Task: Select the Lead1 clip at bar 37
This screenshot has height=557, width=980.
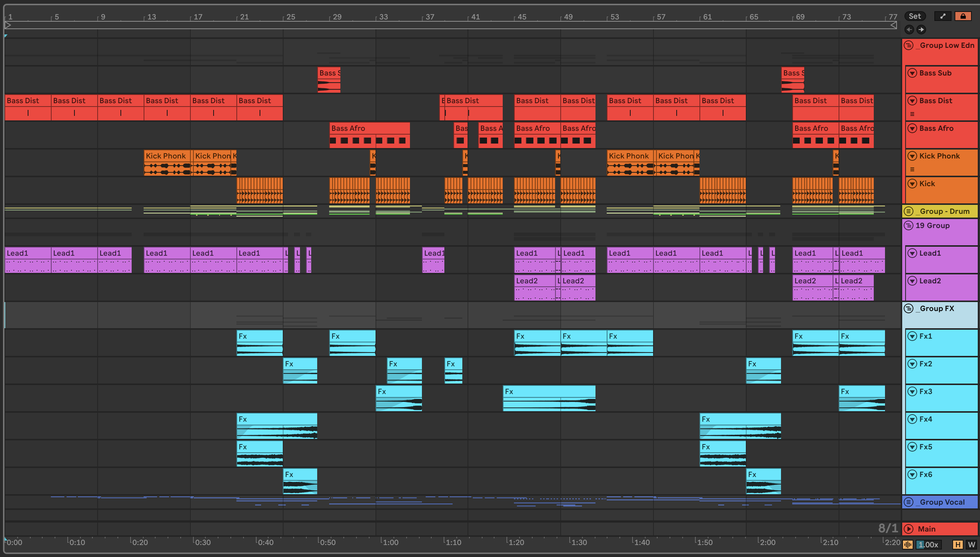Action: [433, 260]
